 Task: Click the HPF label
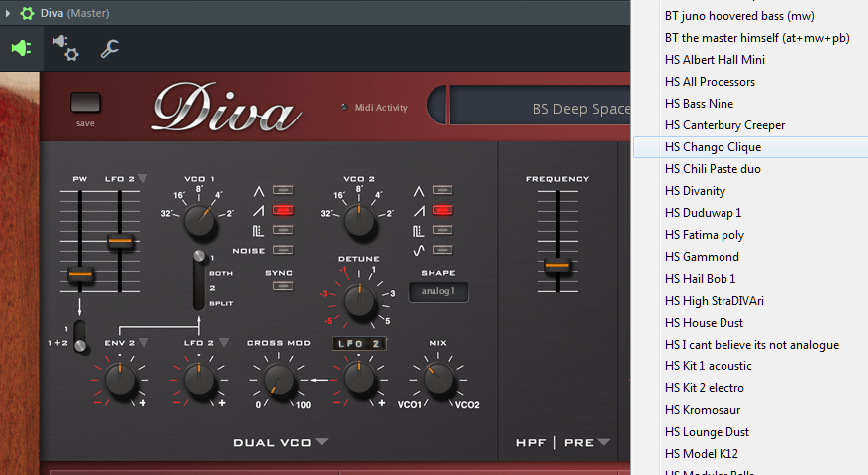[531, 442]
